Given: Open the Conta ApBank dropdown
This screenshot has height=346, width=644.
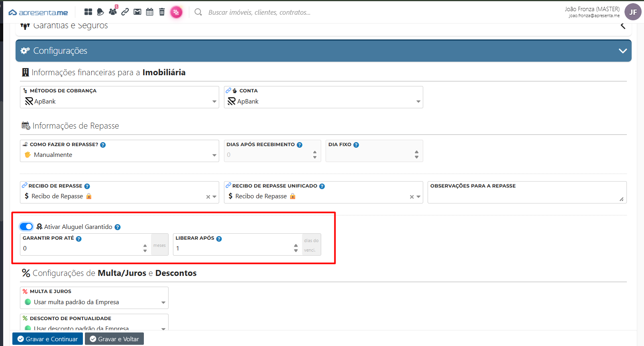Looking at the screenshot, I should [x=323, y=97].
